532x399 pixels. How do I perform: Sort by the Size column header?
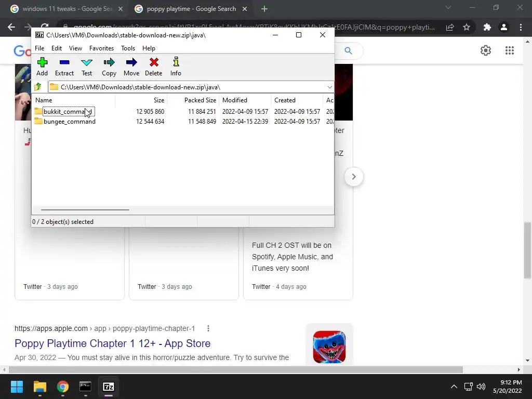(x=141, y=100)
